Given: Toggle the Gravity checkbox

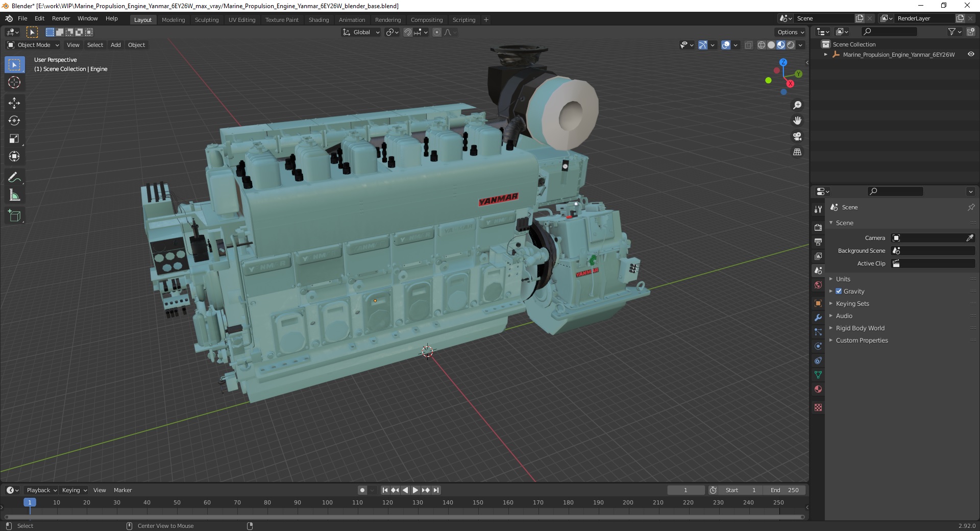Looking at the screenshot, I should [x=839, y=291].
